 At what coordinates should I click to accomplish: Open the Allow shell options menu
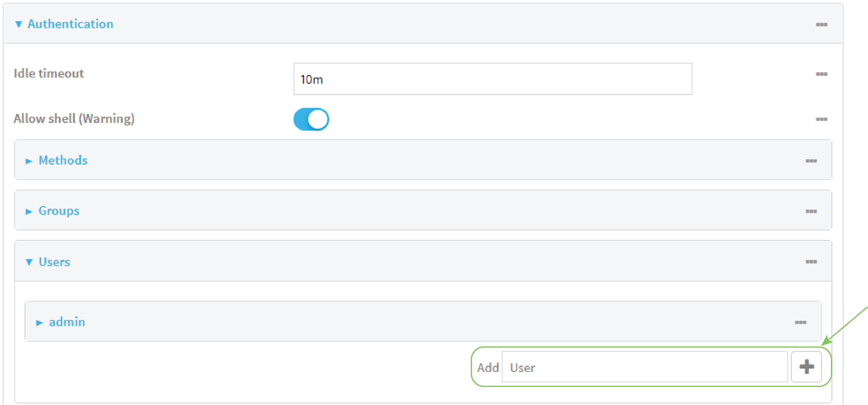[821, 119]
